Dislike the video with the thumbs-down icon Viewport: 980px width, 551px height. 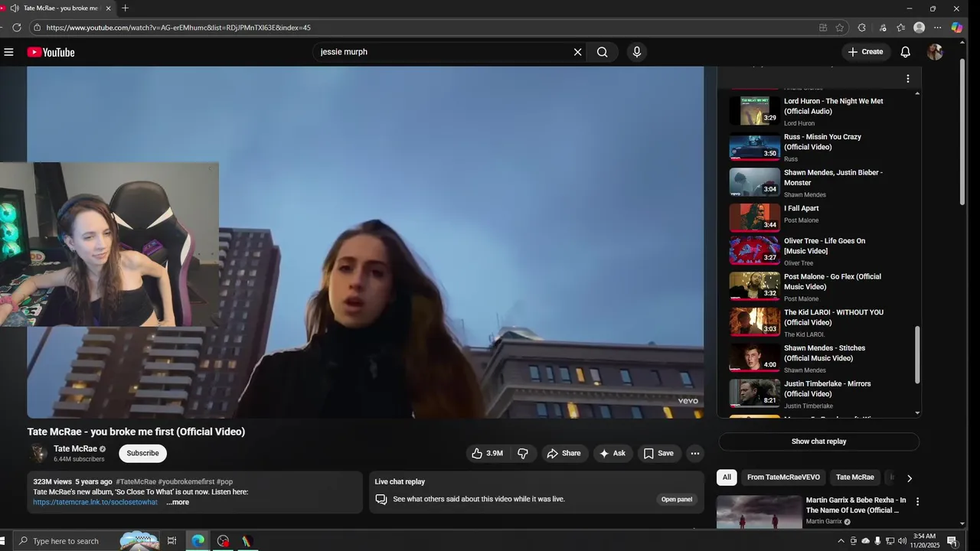[x=523, y=453]
